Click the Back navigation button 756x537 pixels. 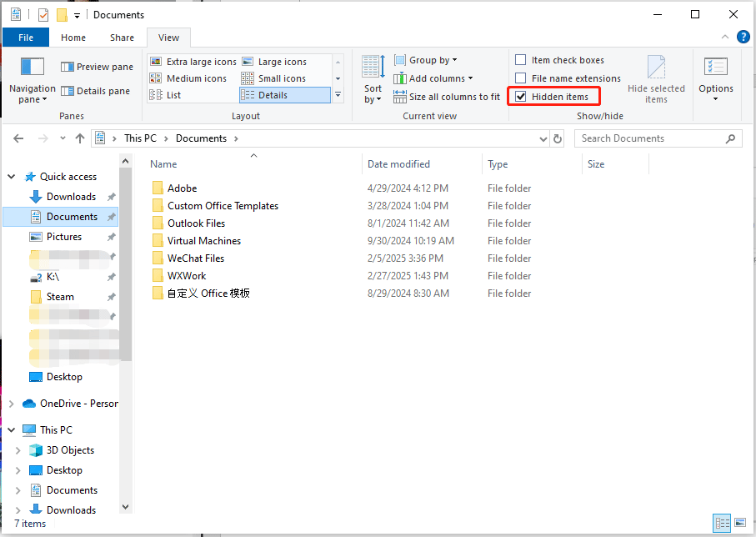coord(18,138)
